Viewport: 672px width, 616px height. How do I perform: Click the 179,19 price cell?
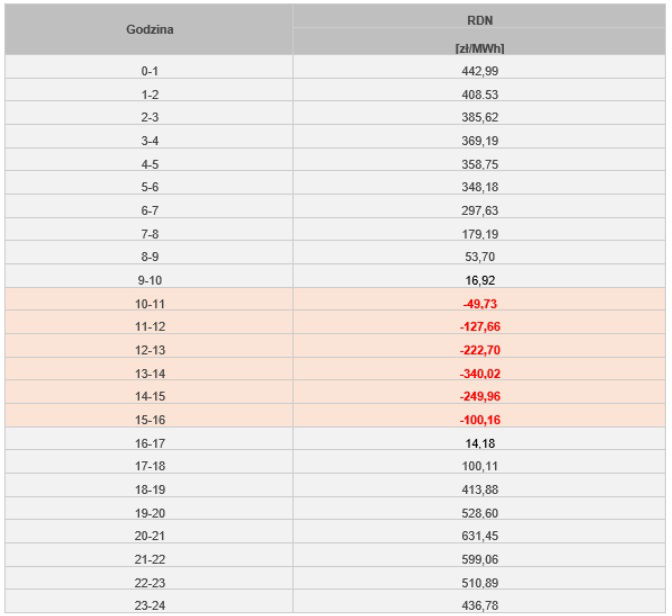(483, 234)
